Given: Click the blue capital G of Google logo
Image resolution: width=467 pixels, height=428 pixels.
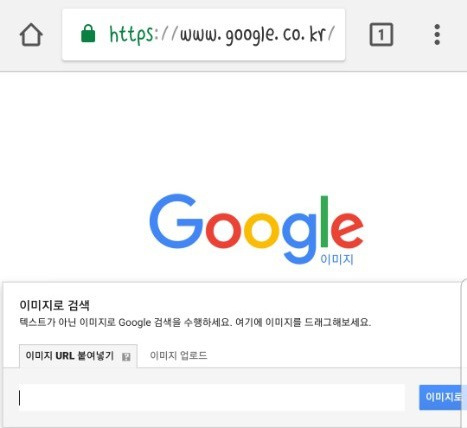Looking at the screenshot, I should 176,221.
